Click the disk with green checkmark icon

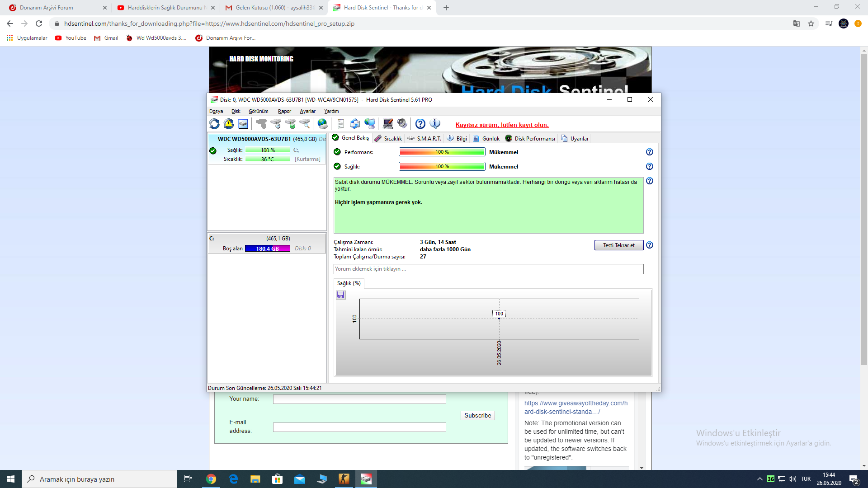coord(290,124)
